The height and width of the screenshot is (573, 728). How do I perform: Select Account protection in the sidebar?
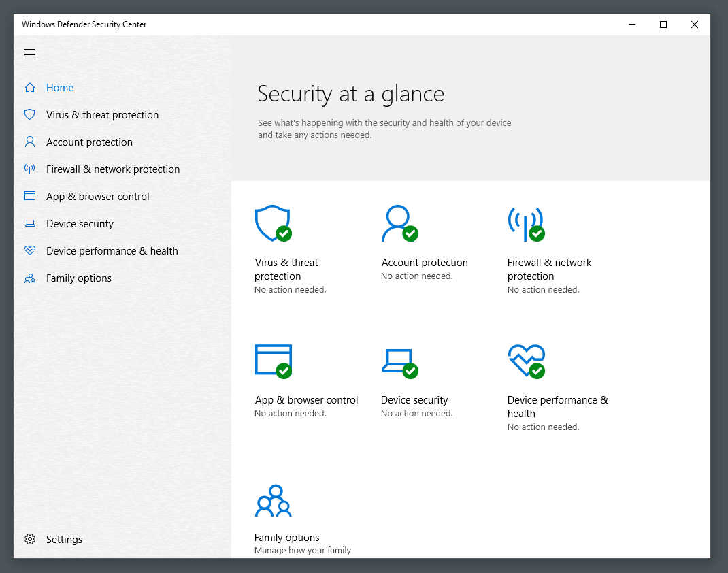click(89, 142)
